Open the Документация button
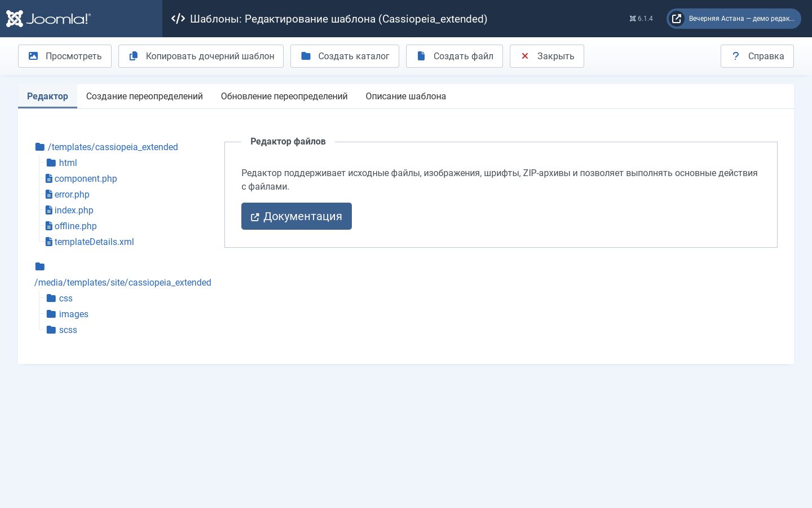 297,216
